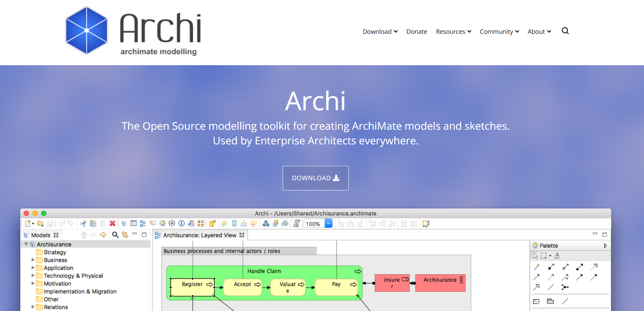The image size is (644, 311).
Task: Click the trash can toolbar icon
Action: point(235,223)
